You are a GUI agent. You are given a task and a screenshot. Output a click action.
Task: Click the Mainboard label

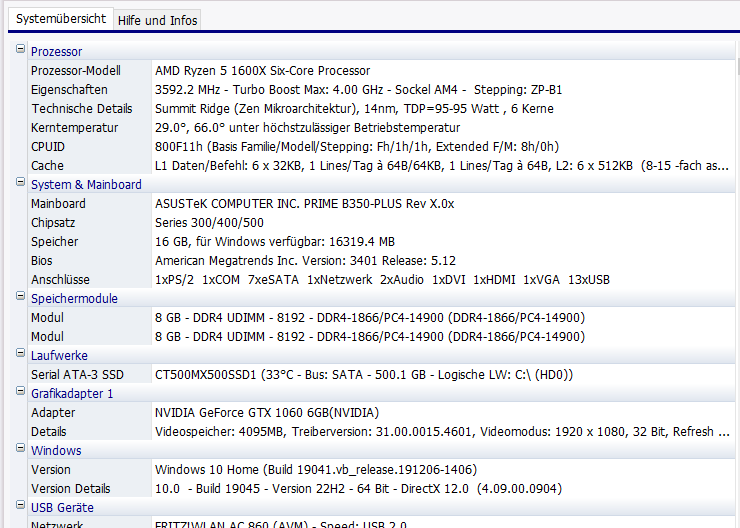pyautogui.click(x=58, y=204)
